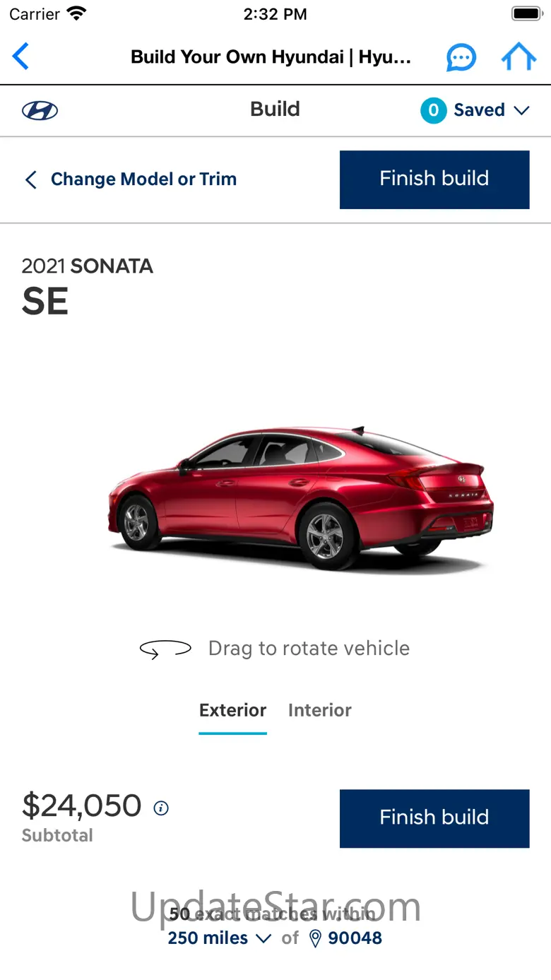Tap the saved count badge showing 0
The height and width of the screenshot is (980, 551).
(x=433, y=110)
